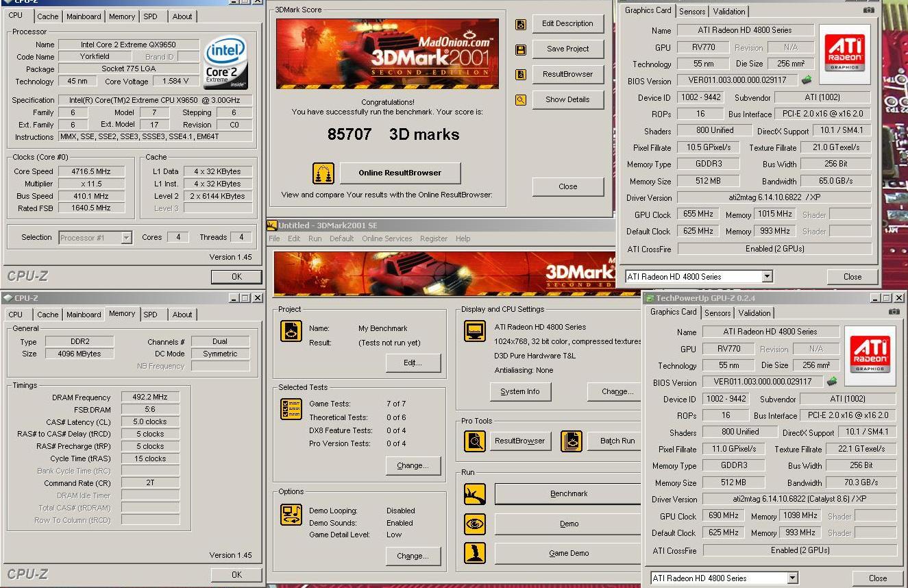908x588 pixels.
Task: Click the Save Project button
Action: coord(568,49)
